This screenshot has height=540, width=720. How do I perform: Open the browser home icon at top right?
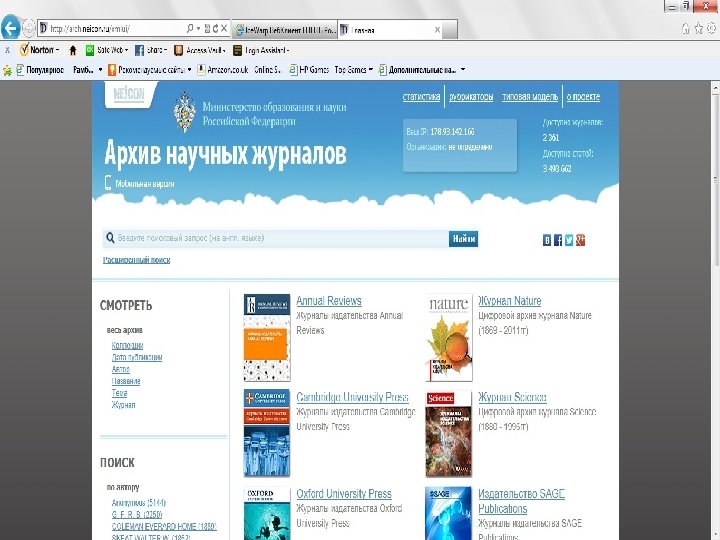[x=686, y=29]
